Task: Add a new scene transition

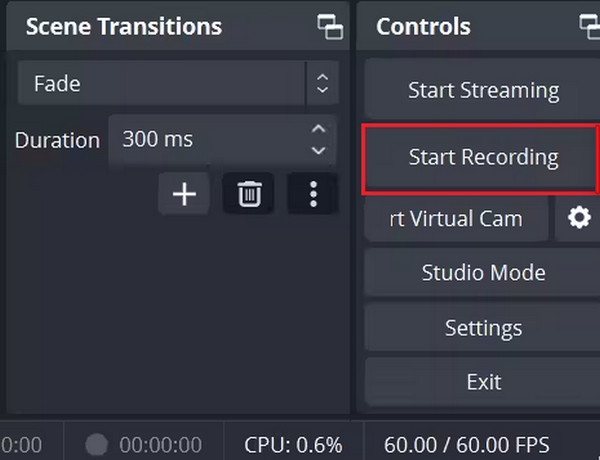Action: point(184,193)
